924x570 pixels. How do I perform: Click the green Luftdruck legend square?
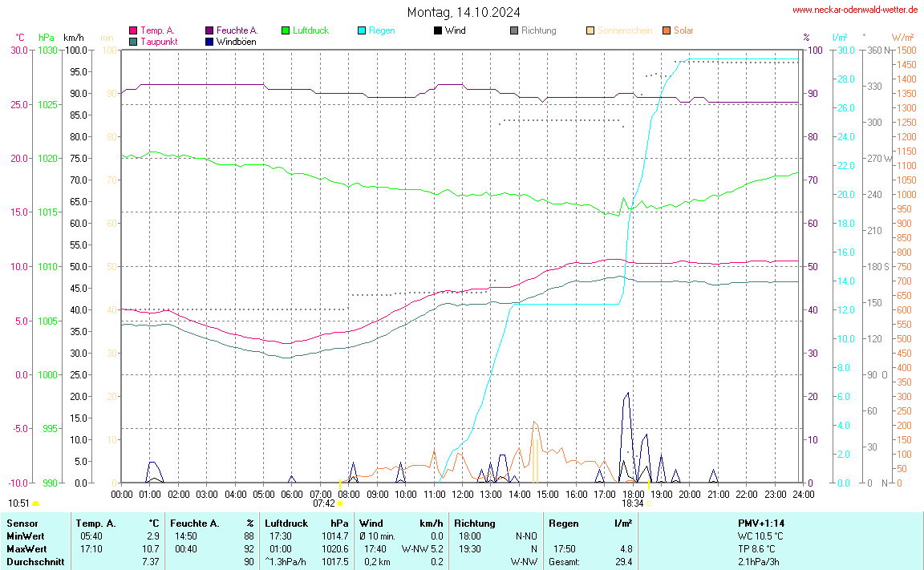click(x=286, y=30)
